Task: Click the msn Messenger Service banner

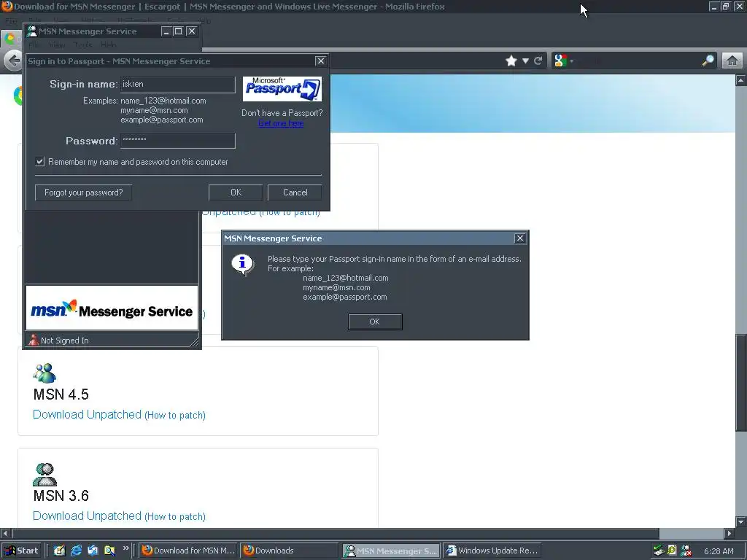Action: tap(112, 308)
